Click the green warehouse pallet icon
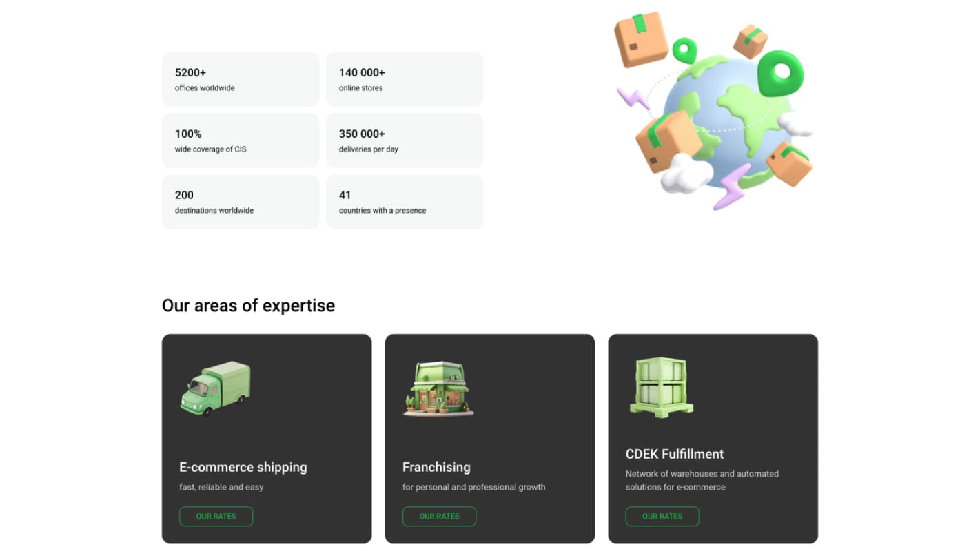This screenshot has height=551, width=980. [x=661, y=387]
